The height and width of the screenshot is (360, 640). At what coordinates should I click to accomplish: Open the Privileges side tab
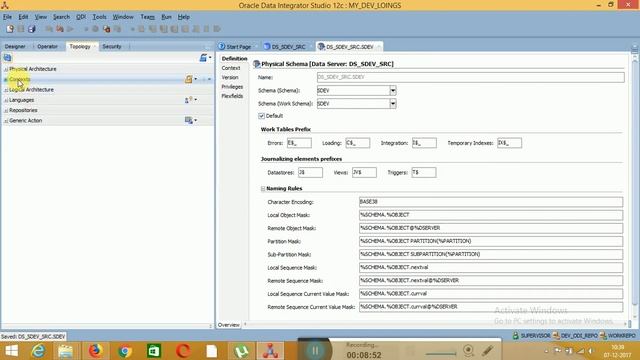tap(232, 87)
